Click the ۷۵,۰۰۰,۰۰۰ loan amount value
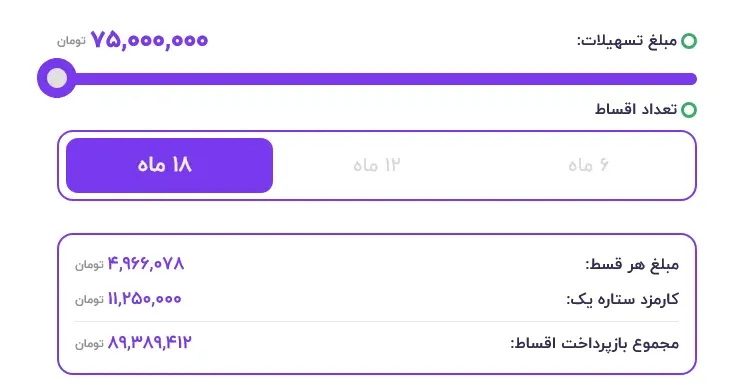This screenshot has width=733, height=389. point(149,40)
